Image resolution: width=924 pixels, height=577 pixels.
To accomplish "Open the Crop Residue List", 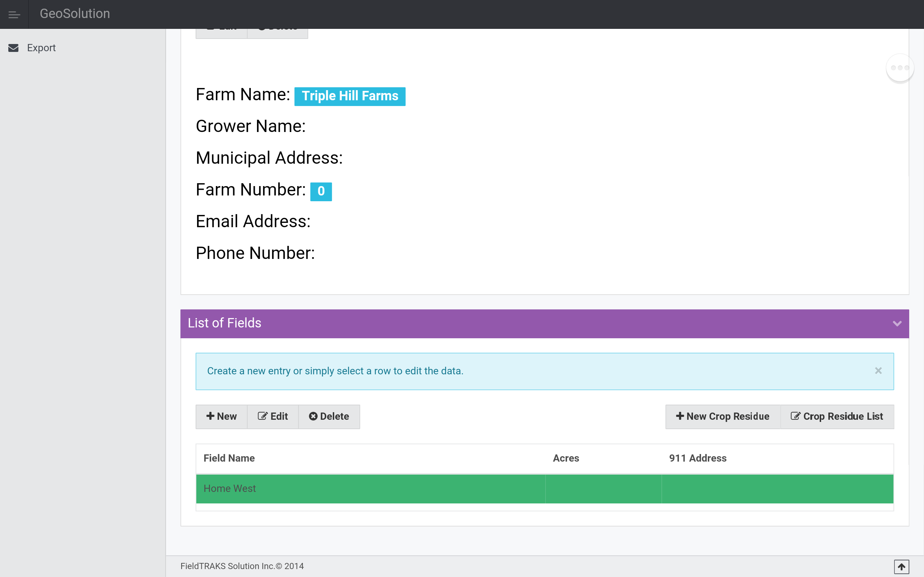I will (x=837, y=416).
